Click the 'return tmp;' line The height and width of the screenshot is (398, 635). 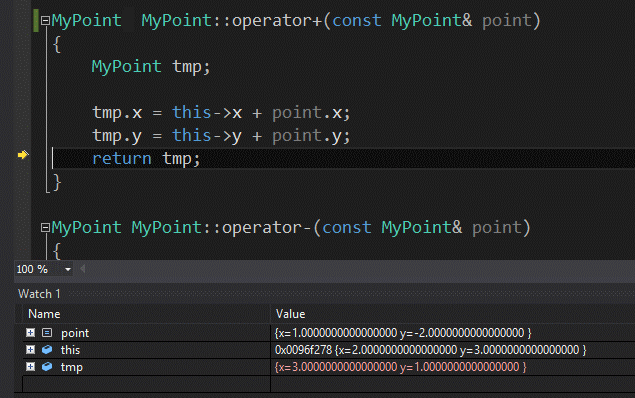[x=146, y=158]
